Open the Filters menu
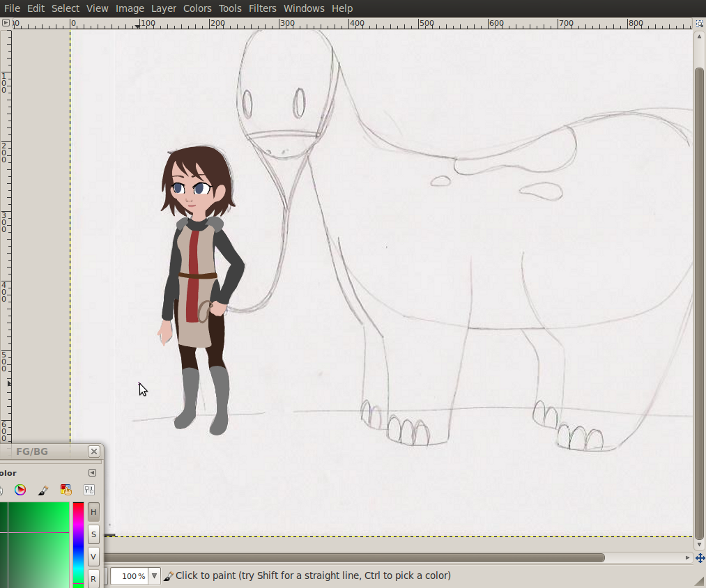This screenshot has width=706, height=588. pyautogui.click(x=262, y=8)
